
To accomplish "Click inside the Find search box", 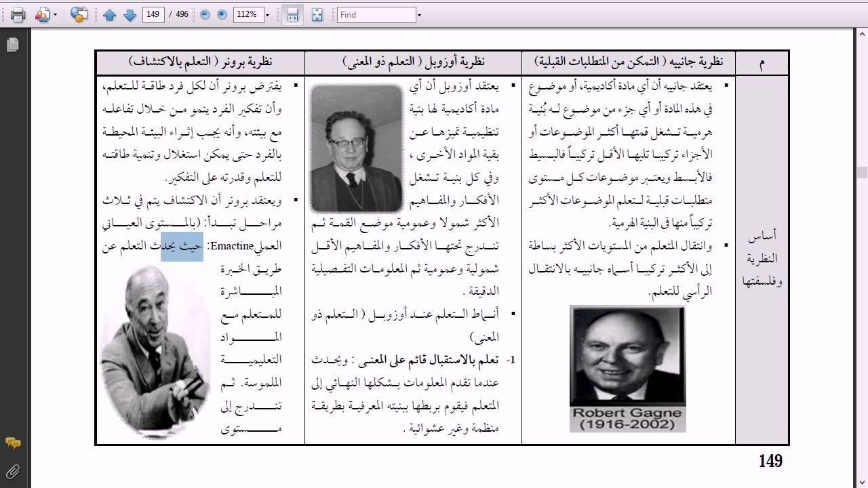I will (376, 15).
